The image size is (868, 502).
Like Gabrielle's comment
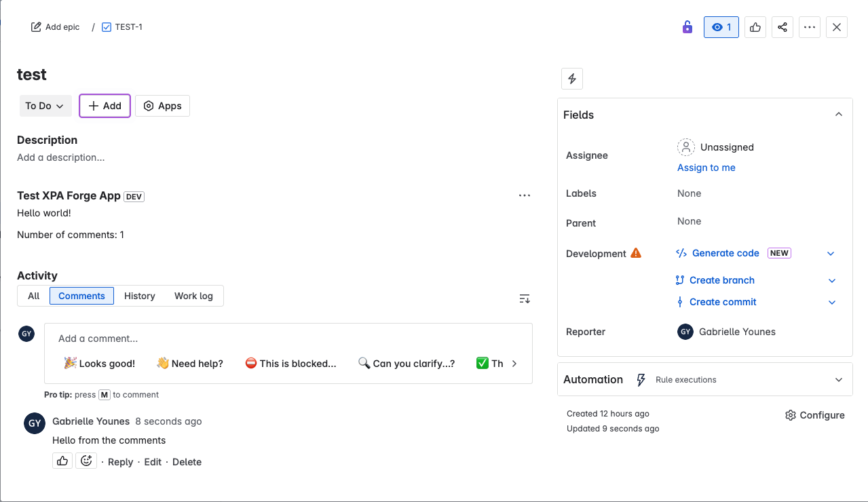click(62, 460)
